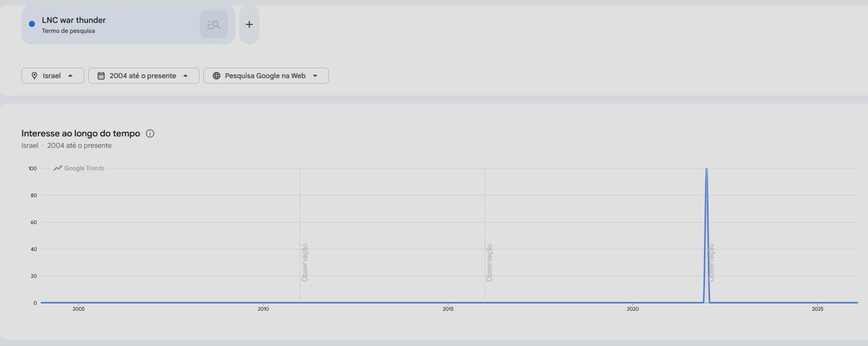Click the 100 y-axis label
868x346 pixels.
[33, 168]
